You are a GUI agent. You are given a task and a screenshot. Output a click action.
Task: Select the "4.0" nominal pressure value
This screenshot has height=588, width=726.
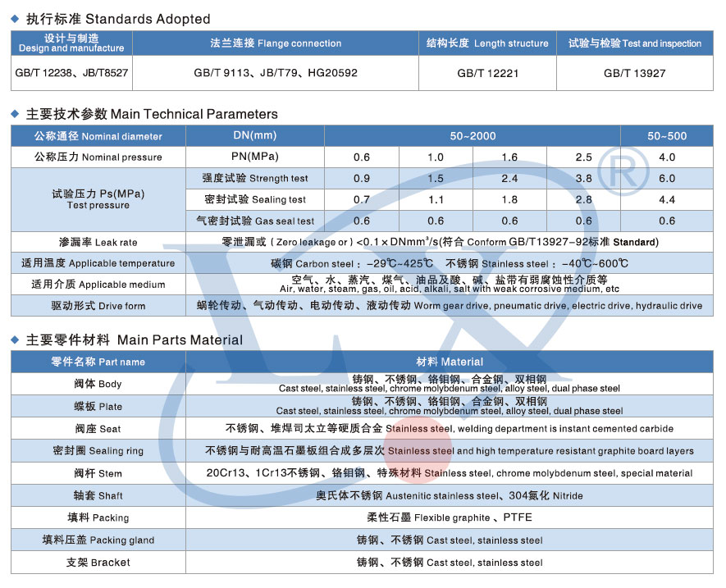(x=667, y=157)
